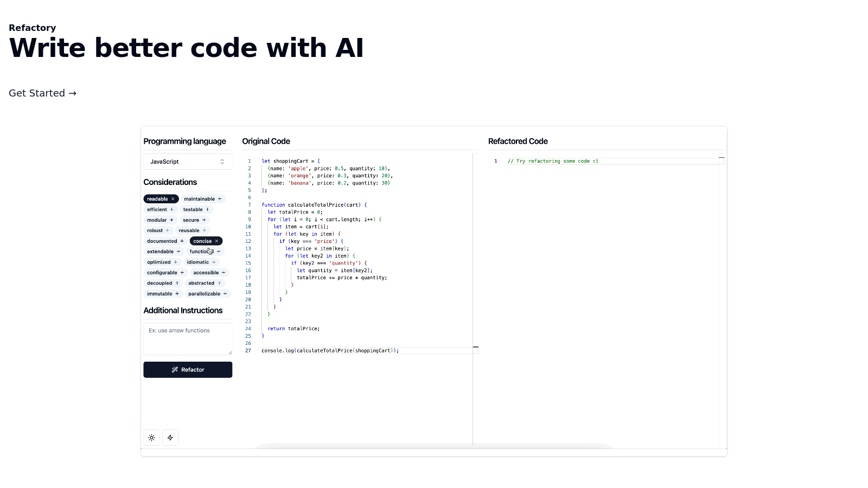Enable the 'idiomatic' consideration
Image resolution: width=868 pixels, height=488 pixels.
tap(201, 262)
